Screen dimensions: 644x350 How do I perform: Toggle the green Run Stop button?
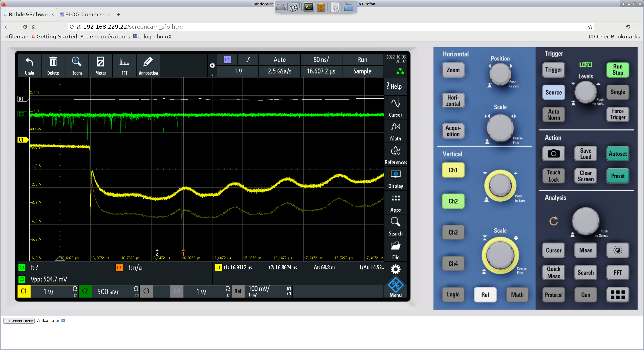point(618,70)
